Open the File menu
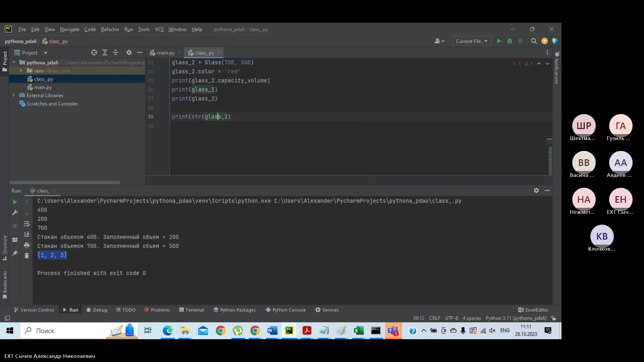The height and width of the screenshot is (362, 644). 22,29
